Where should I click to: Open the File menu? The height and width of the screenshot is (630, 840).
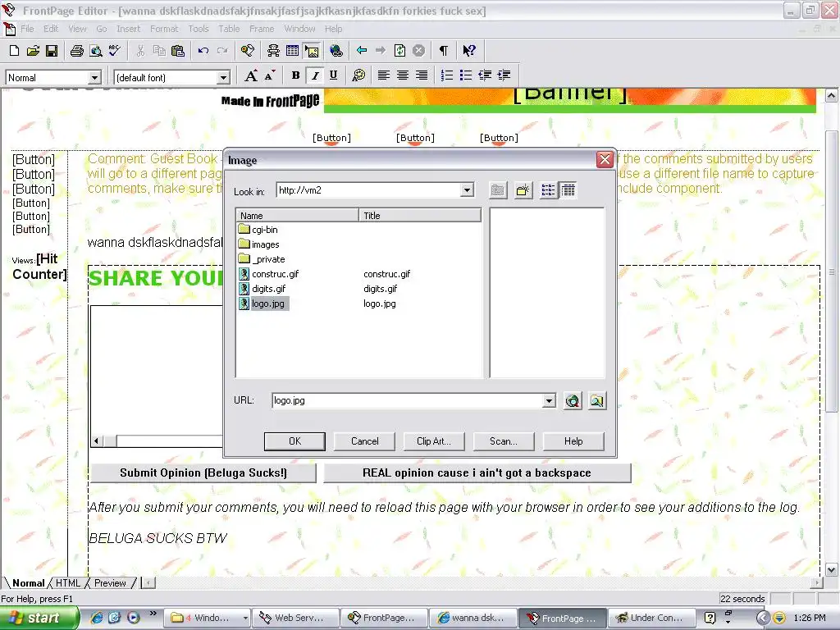[x=27, y=29]
